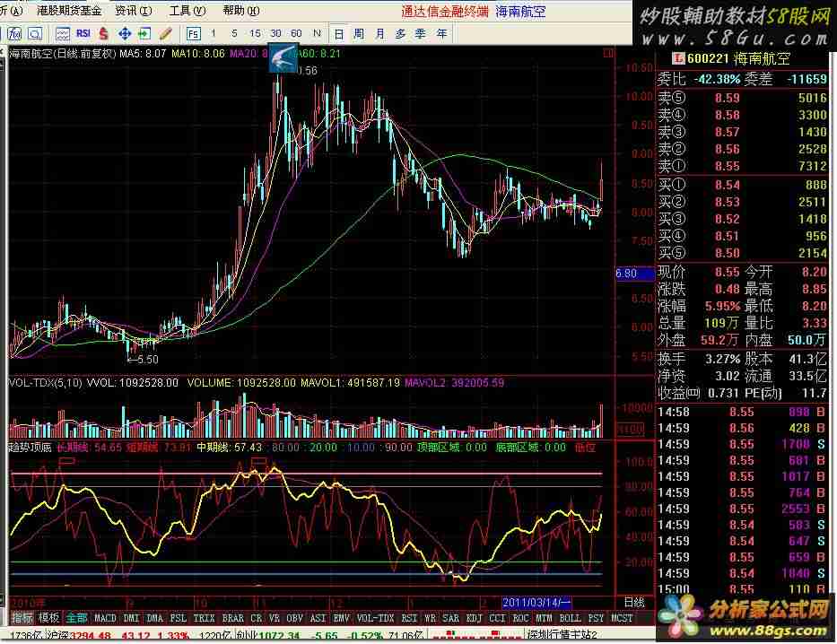837x644 pixels.
Task: Select the WR indicator tab
Action: [x=430, y=618]
